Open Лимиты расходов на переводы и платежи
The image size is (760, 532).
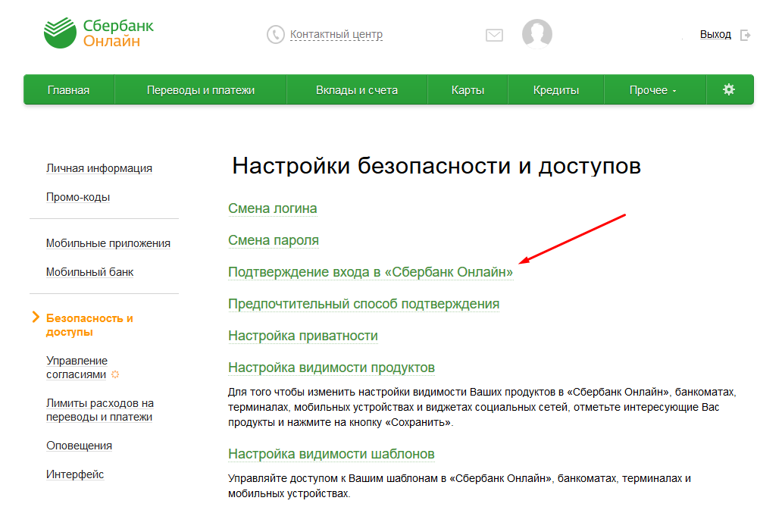pyautogui.click(x=99, y=410)
